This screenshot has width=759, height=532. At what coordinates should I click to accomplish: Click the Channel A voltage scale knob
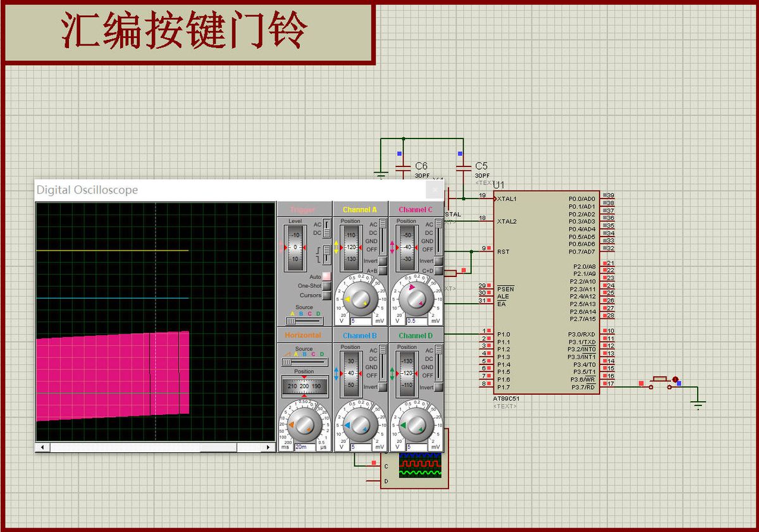click(360, 298)
